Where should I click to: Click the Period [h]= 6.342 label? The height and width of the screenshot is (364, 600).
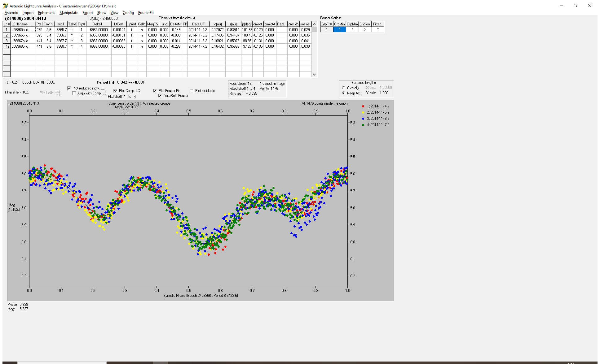[x=121, y=82]
